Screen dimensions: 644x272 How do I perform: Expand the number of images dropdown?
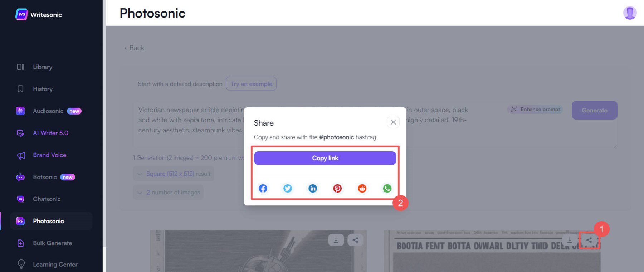click(168, 192)
